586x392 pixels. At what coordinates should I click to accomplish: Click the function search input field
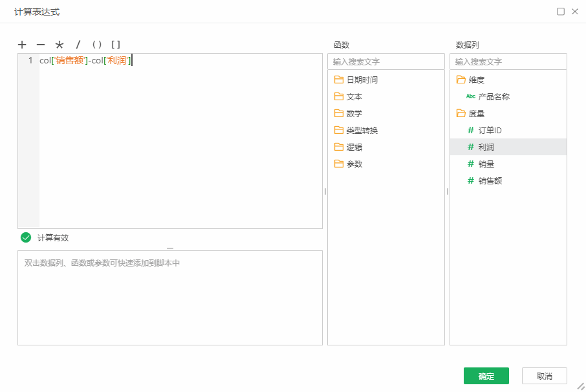385,61
